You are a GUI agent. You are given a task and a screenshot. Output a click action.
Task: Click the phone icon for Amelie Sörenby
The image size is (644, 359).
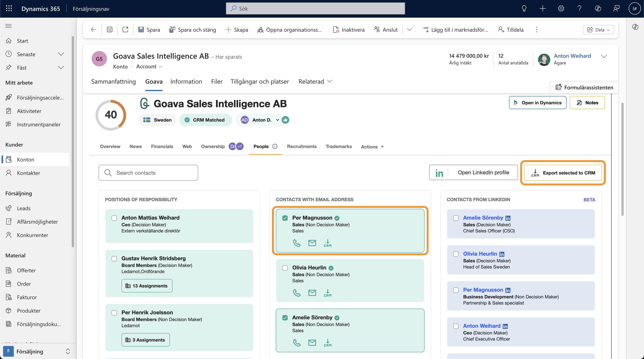pyautogui.click(x=297, y=343)
